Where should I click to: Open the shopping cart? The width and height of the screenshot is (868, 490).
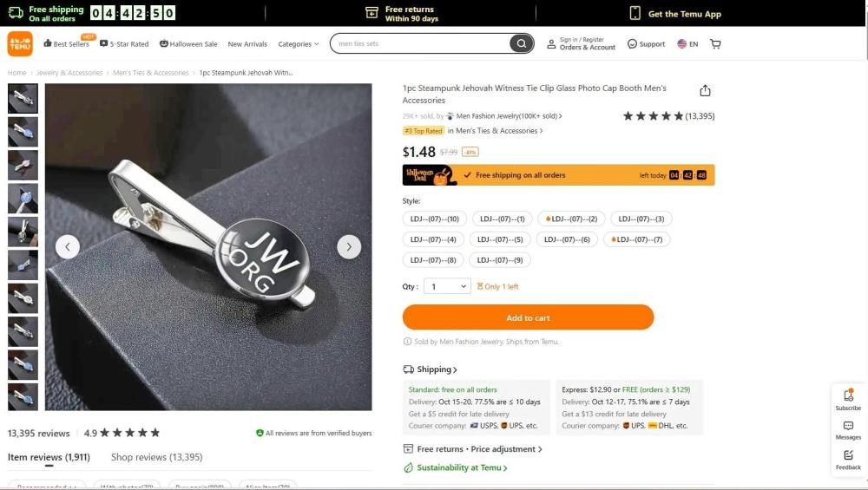tap(715, 43)
